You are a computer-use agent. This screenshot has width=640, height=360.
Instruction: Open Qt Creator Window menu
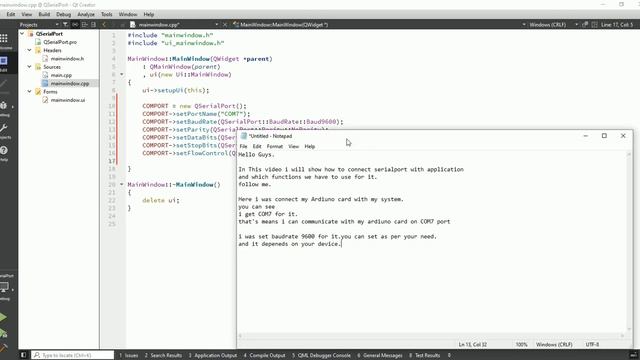128,14
